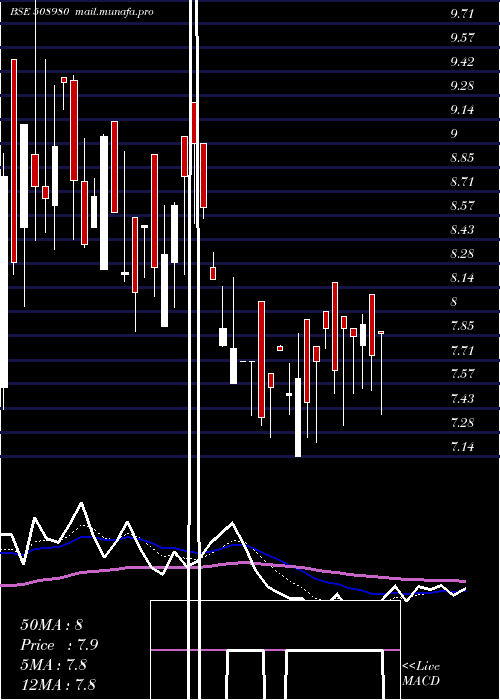Click the last small red candlestick

(x=381, y=333)
